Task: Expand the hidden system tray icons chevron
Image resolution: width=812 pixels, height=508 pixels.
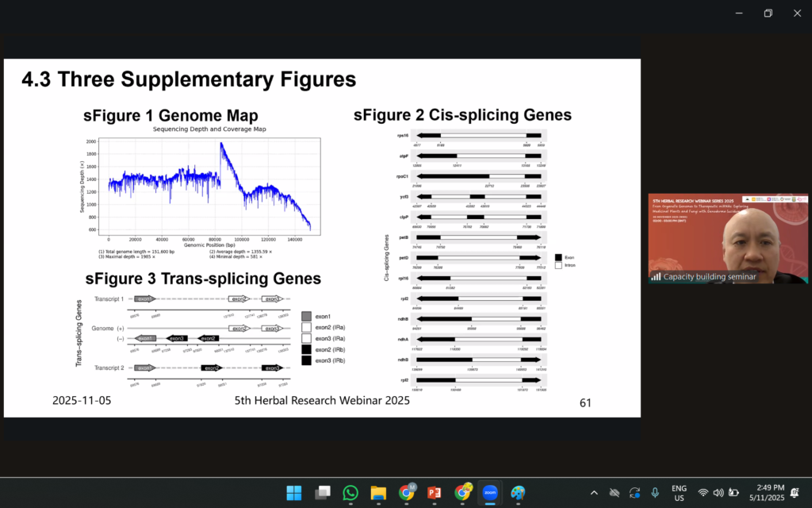Action: point(594,493)
